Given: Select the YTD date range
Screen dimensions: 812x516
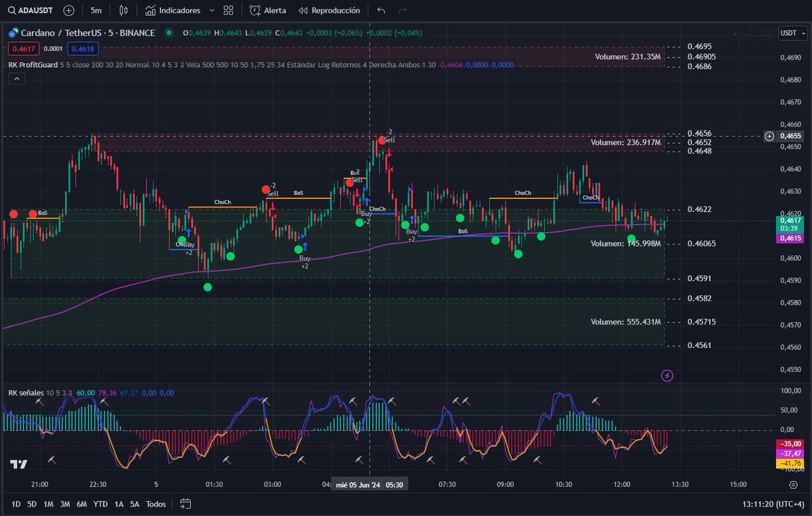Looking at the screenshot, I should point(101,504).
